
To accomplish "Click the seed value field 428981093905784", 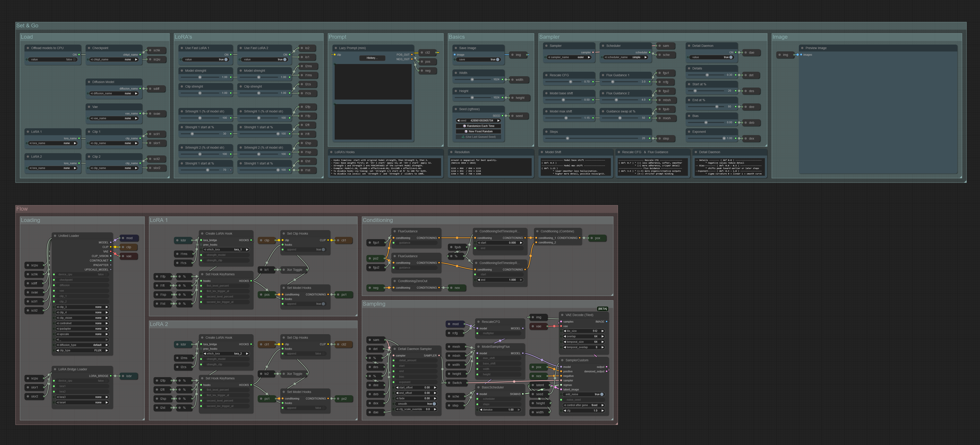I will point(479,121).
